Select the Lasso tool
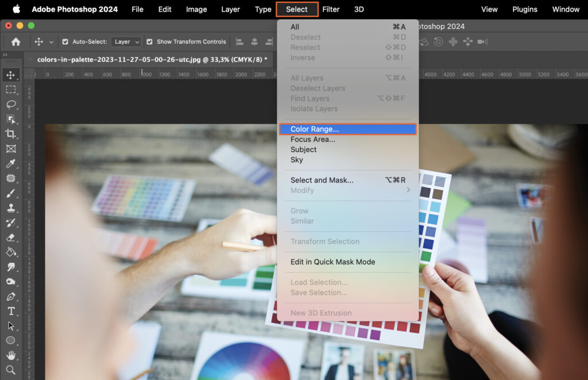The height and width of the screenshot is (380, 588). tap(11, 104)
